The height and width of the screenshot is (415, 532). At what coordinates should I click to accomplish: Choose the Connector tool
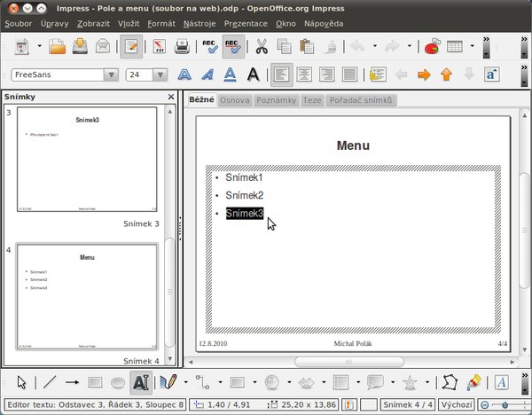coord(202,382)
